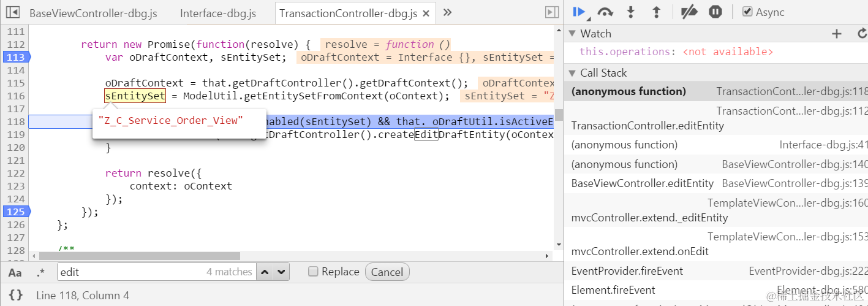Jump to the previous search match
The height and width of the screenshot is (306, 868).
point(265,272)
